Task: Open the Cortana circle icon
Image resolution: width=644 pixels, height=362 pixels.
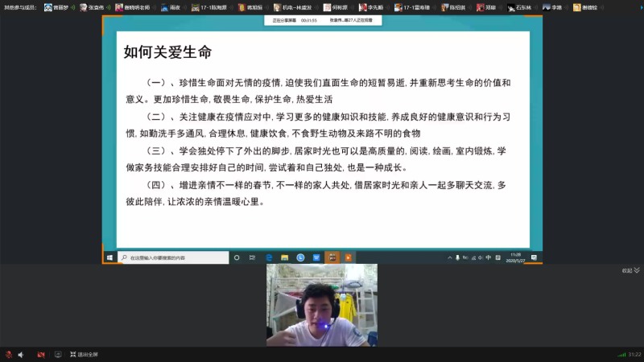Action: [237, 257]
